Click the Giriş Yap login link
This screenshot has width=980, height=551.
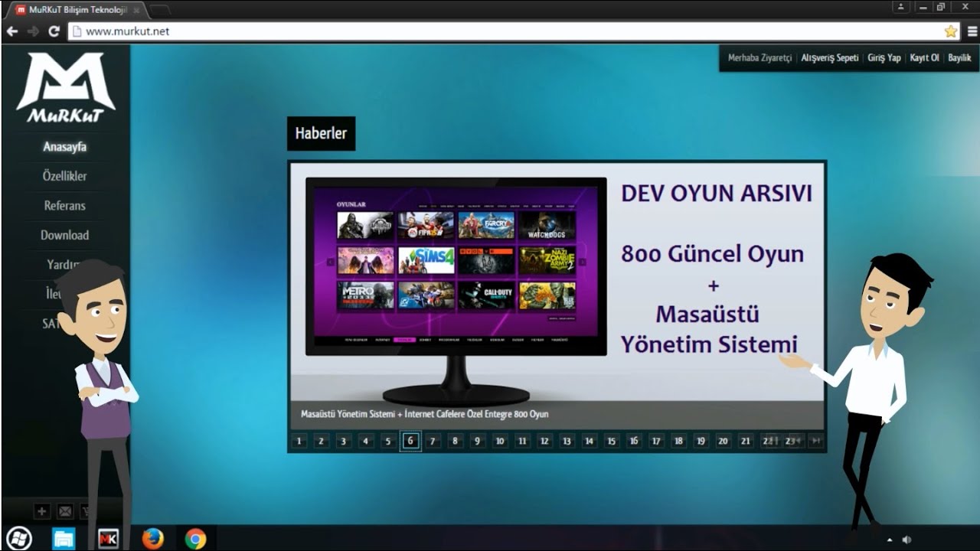884,58
